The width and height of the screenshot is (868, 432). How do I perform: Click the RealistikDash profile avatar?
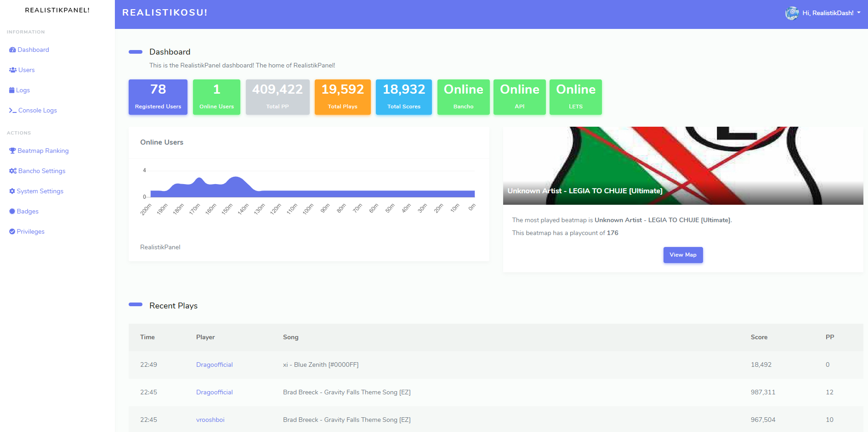click(791, 13)
